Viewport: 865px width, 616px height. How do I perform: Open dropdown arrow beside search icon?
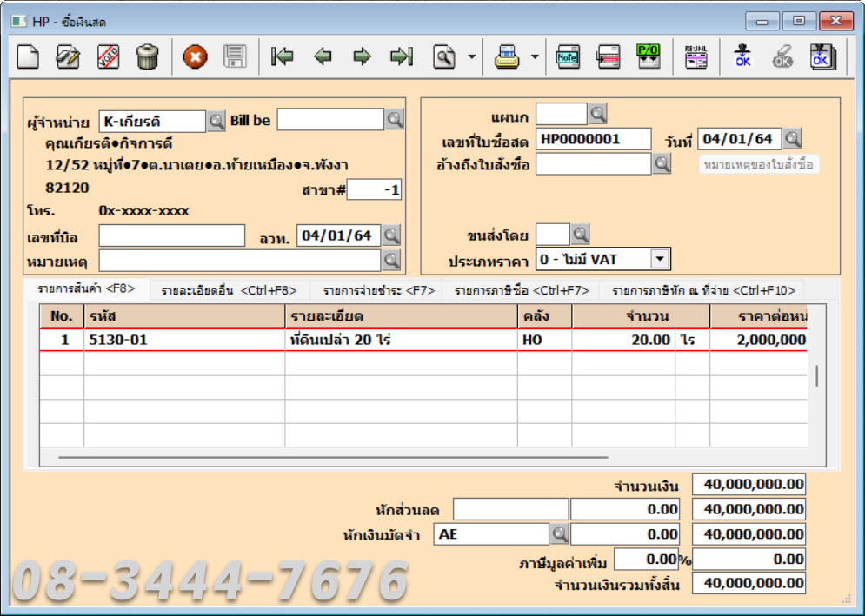pos(472,56)
